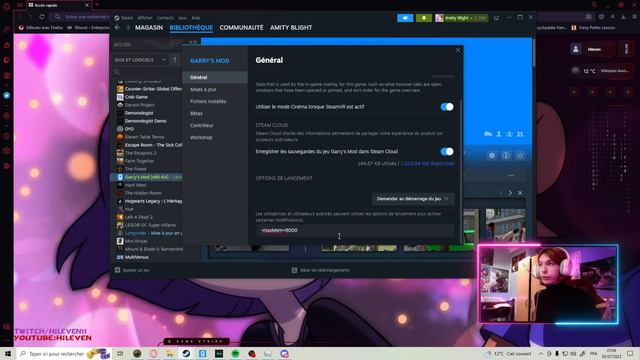Open the 'Demander au démarrage du jeu' dropdown

click(x=413, y=199)
